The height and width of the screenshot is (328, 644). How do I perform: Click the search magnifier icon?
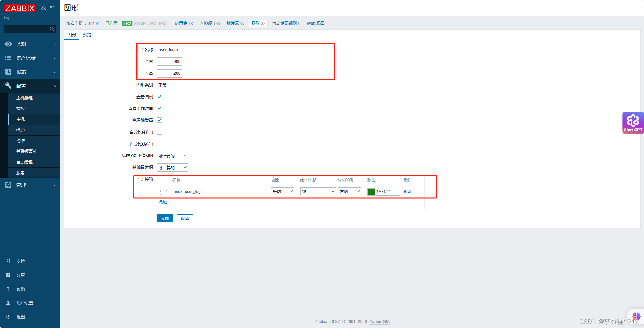click(x=52, y=29)
